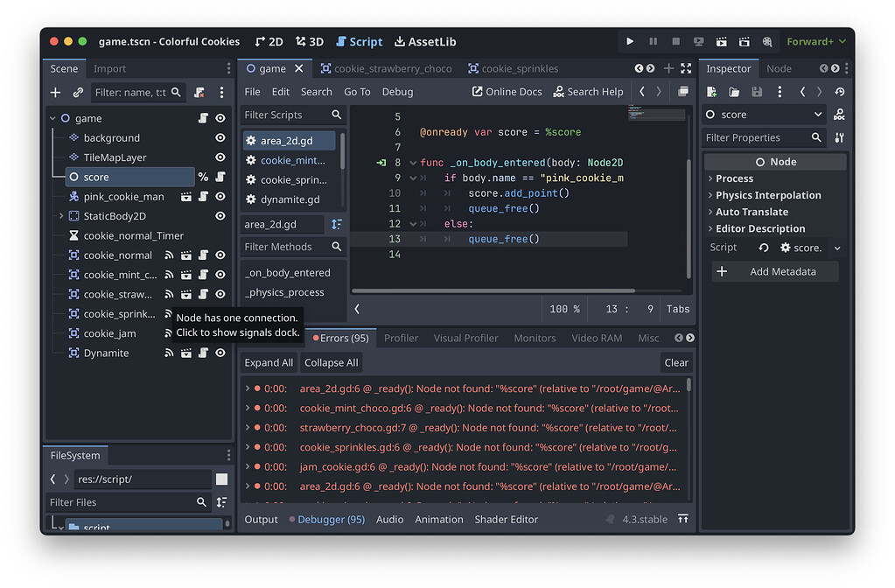This screenshot has width=895, height=588.
Task: Enable Movie Maker mode
Action: (766, 41)
